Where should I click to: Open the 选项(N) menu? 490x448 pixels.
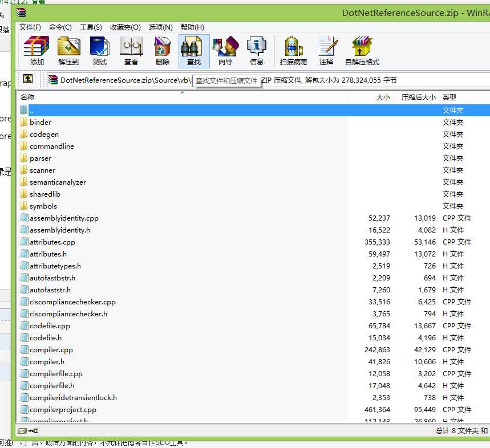coord(161,27)
